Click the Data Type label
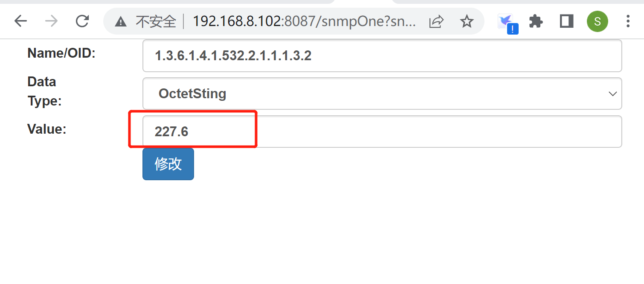This screenshot has width=644, height=284. 44,91
